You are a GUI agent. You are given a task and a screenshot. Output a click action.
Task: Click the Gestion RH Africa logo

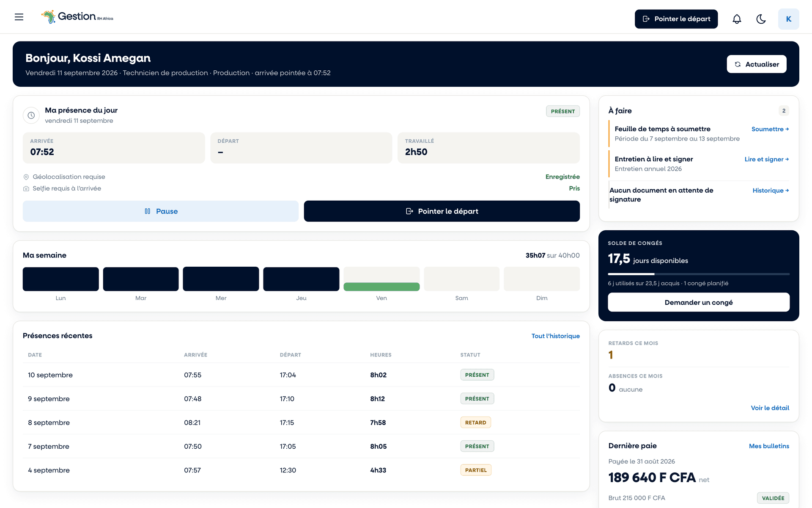[x=77, y=17]
